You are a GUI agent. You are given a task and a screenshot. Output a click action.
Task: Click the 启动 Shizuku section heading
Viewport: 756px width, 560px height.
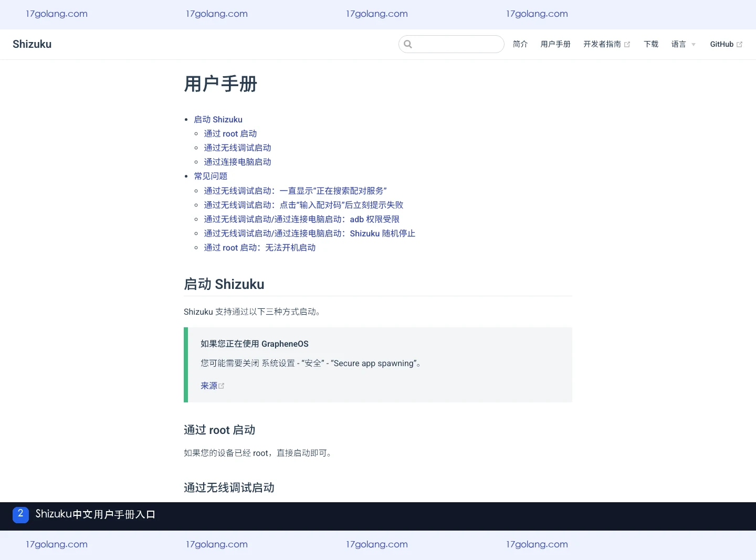click(224, 284)
